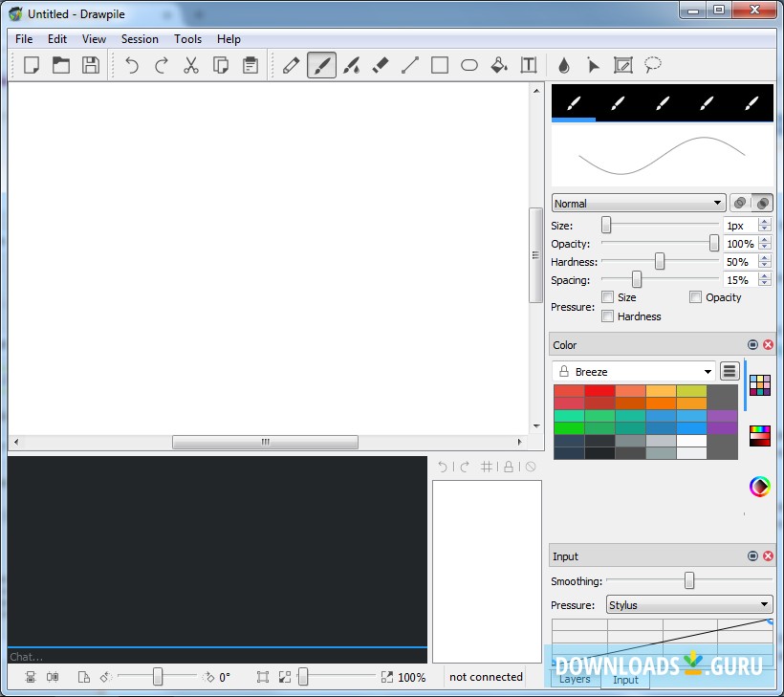The width and height of the screenshot is (784, 697).
Task: Click the Chat message input field
Action: [x=216, y=657]
